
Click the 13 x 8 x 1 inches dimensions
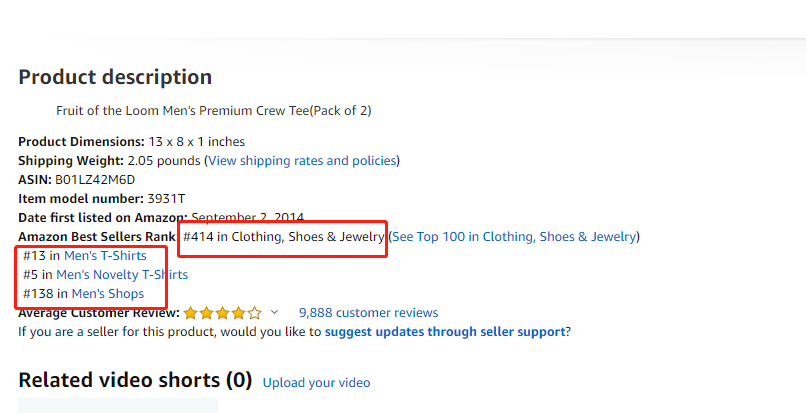pyautogui.click(x=197, y=142)
